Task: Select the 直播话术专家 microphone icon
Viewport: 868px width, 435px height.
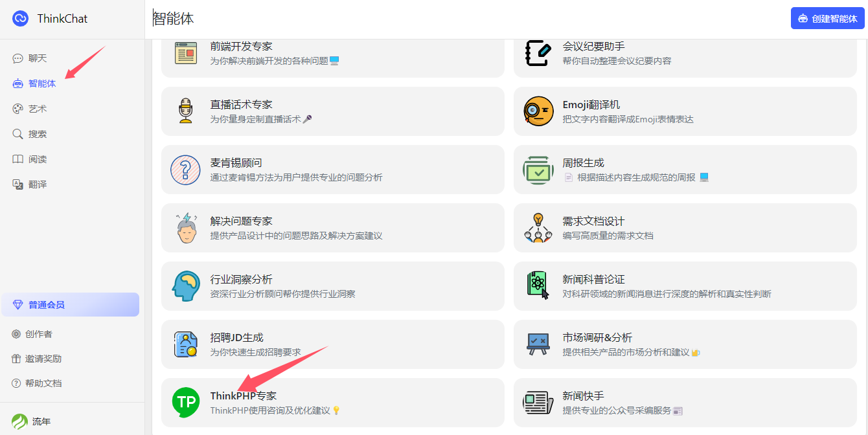Action: 186,111
